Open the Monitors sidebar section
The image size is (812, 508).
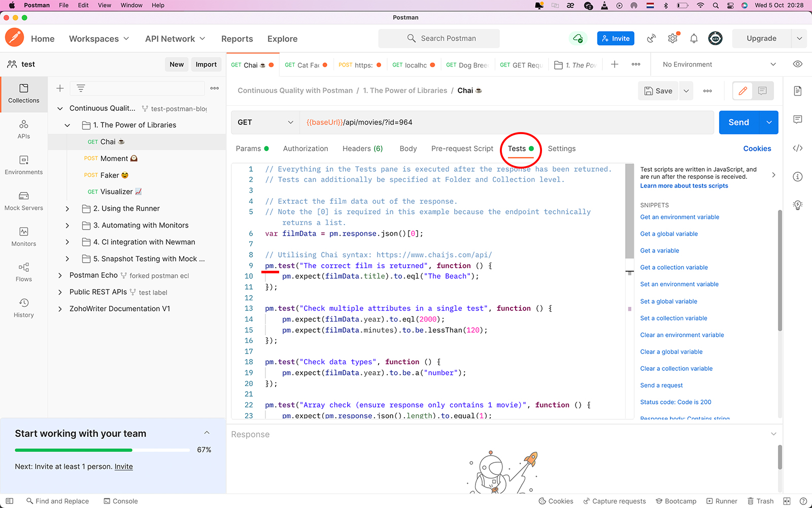click(24, 237)
